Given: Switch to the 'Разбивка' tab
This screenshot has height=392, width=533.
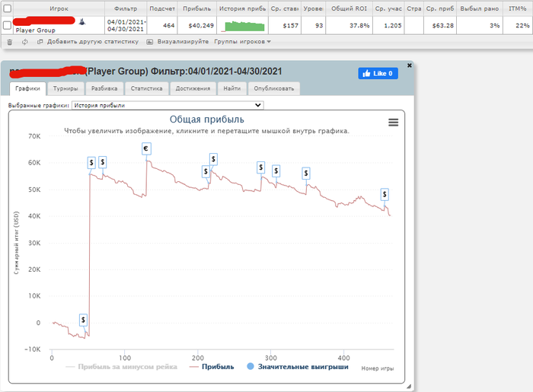Looking at the screenshot, I should (x=104, y=88).
